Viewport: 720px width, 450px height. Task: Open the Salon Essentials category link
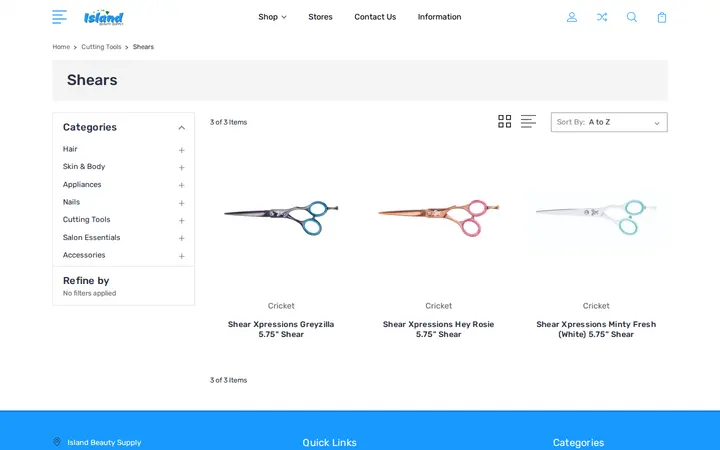coord(91,237)
